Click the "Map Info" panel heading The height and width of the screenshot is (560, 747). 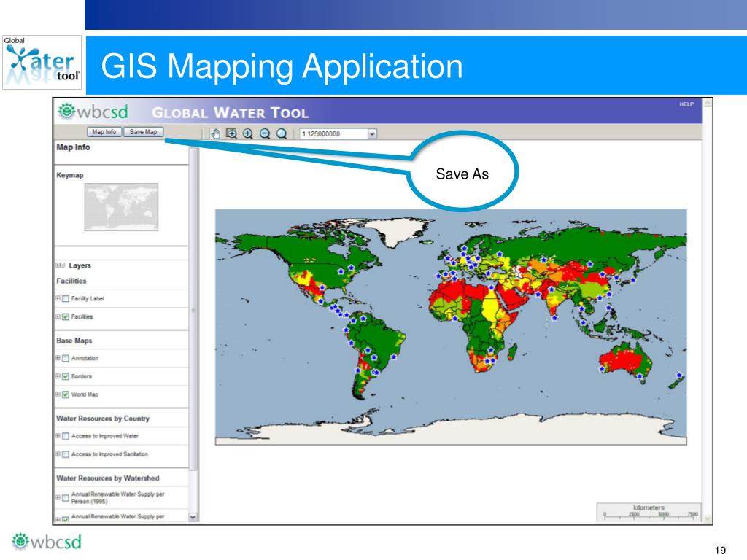pos(74,147)
